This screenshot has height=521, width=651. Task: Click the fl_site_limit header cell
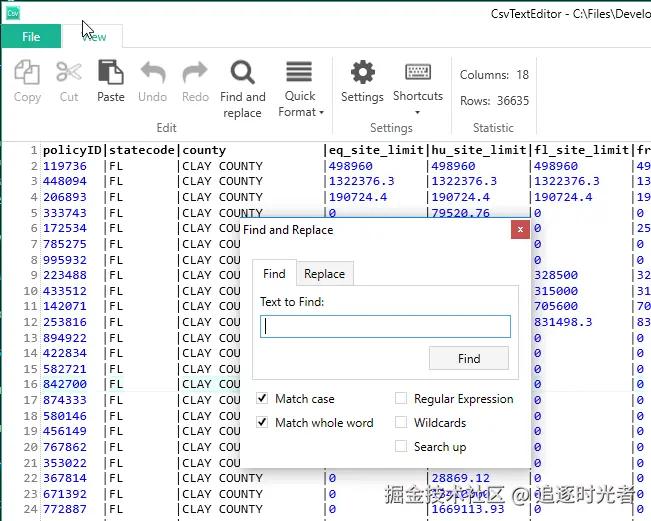(581, 150)
